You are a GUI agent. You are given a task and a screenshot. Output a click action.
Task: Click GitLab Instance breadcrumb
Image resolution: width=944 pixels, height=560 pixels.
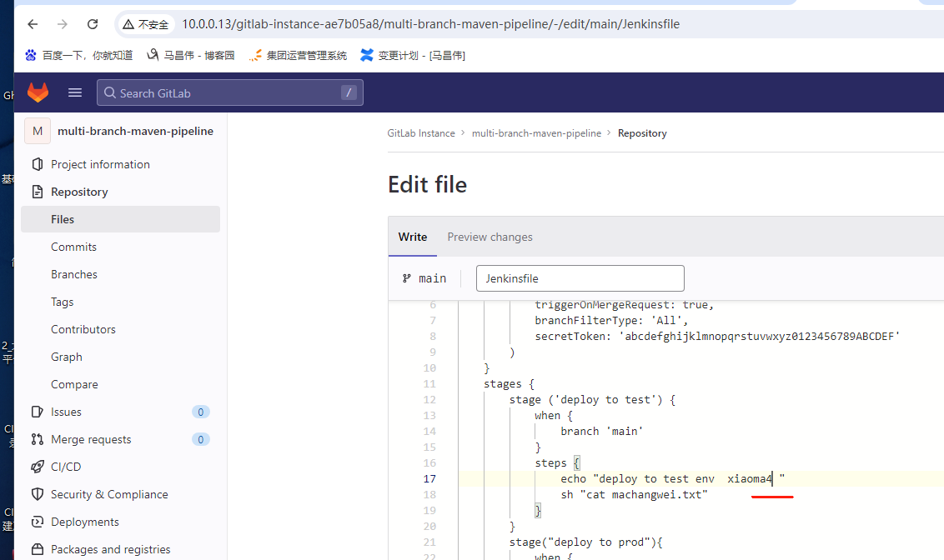point(421,133)
